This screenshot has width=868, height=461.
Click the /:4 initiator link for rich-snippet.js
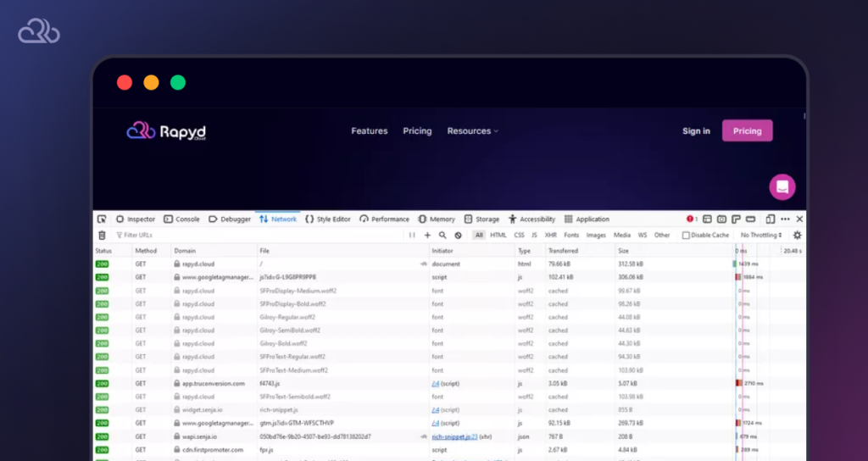[436, 410]
